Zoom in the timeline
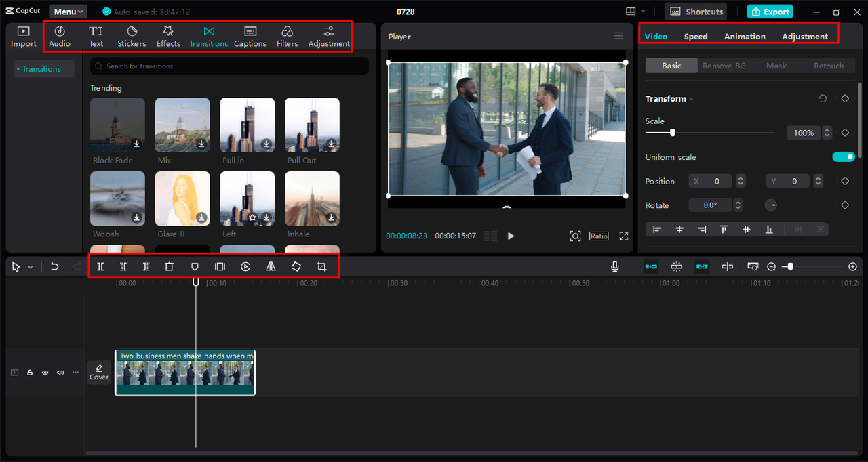The width and height of the screenshot is (868, 462). (853, 267)
